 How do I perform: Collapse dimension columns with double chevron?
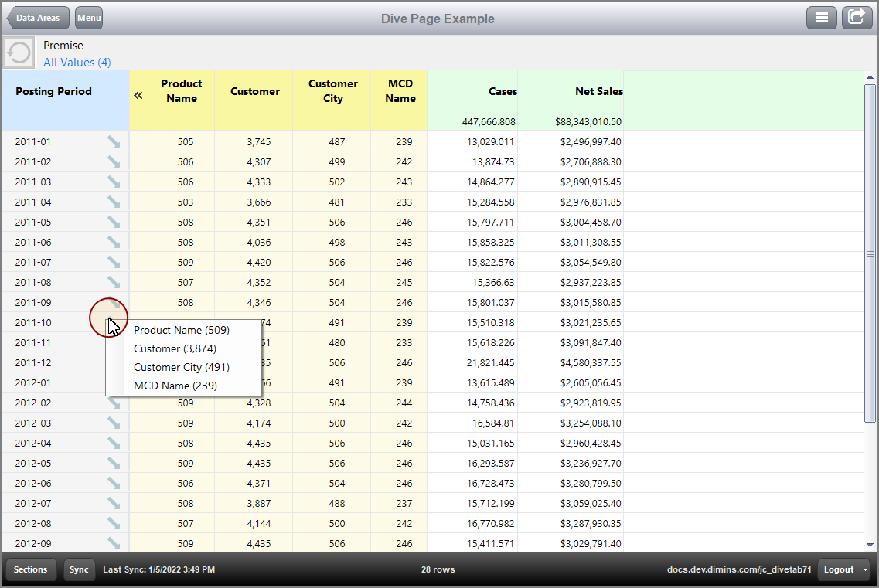(138, 96)
